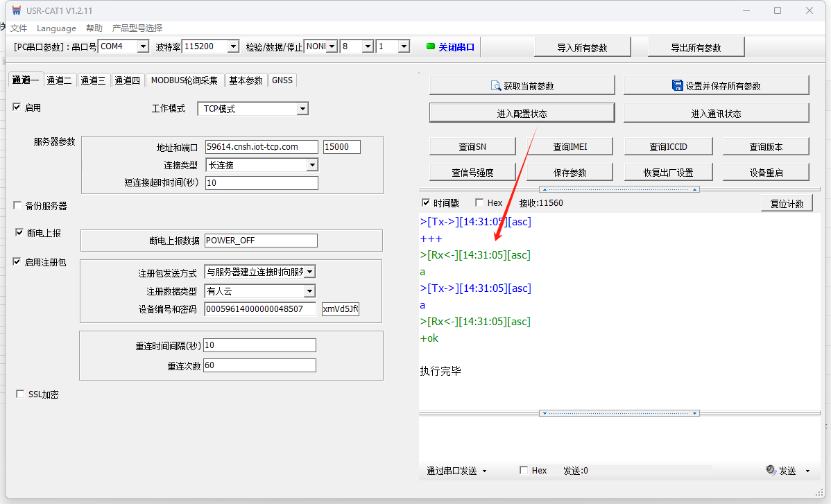This screenshot has width=831, height=504.
Task: Collapse the upper splitter above receive log
Action: pyautogui.click(x=619, y=189)
